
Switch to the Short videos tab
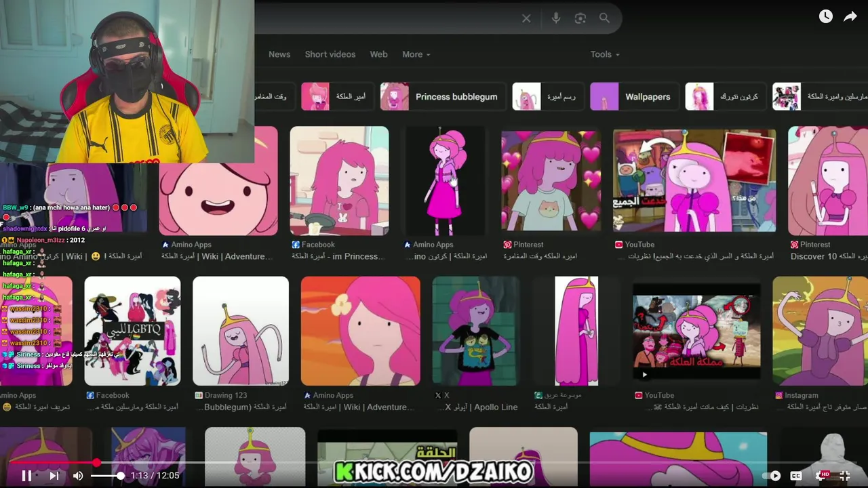pos(330,54)
